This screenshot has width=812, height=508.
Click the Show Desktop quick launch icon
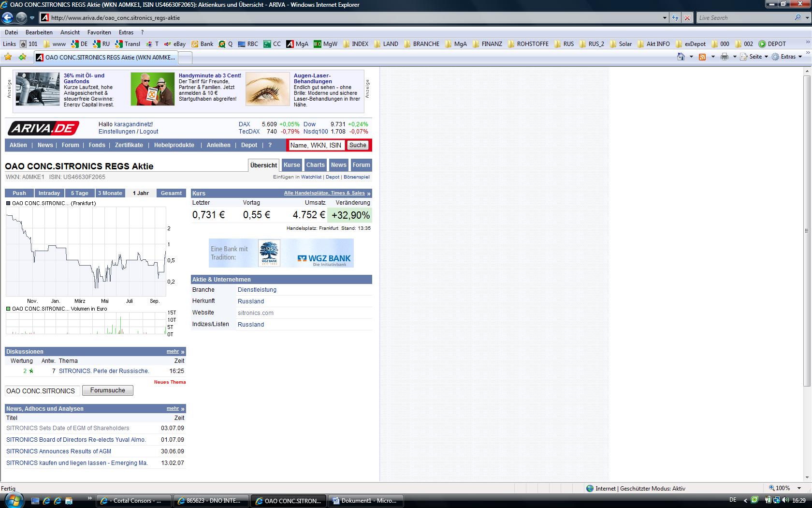(35, 501)
